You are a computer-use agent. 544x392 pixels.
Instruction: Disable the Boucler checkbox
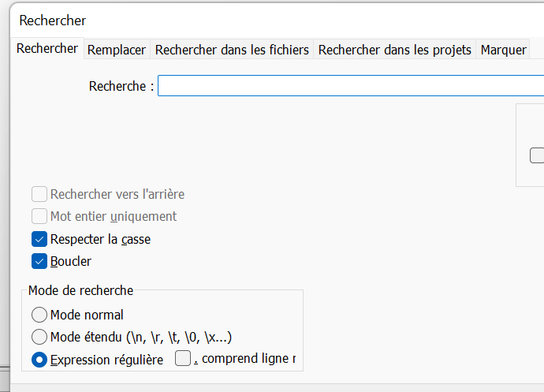[x=39, y=261]
